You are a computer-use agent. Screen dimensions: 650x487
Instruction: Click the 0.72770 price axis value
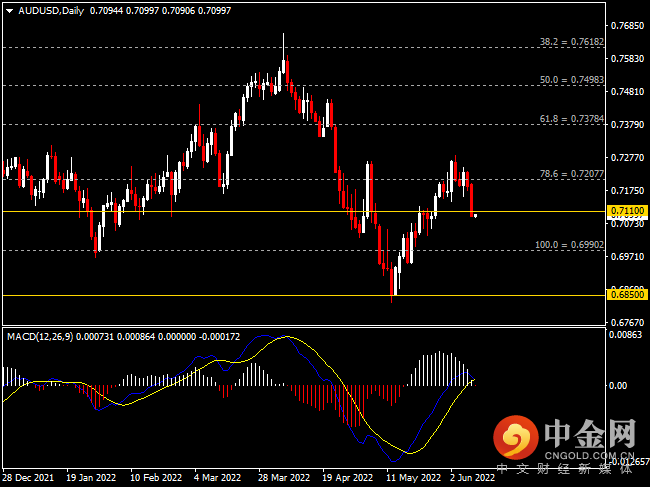coord(628,158)
